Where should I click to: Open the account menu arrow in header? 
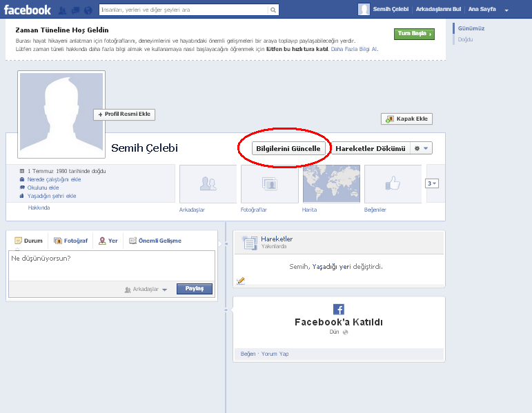(x=506, y=10)
